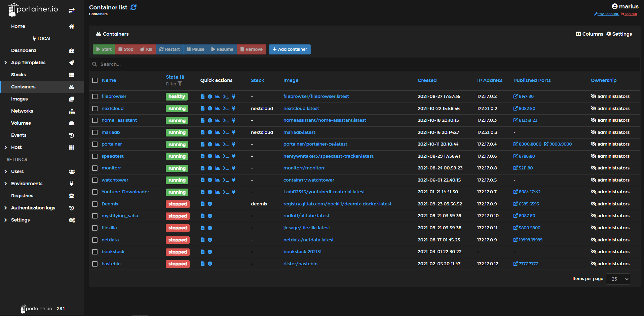Open logs icon for filebrowser container
This screenshot has width=644, height=316.
[202, 96]
